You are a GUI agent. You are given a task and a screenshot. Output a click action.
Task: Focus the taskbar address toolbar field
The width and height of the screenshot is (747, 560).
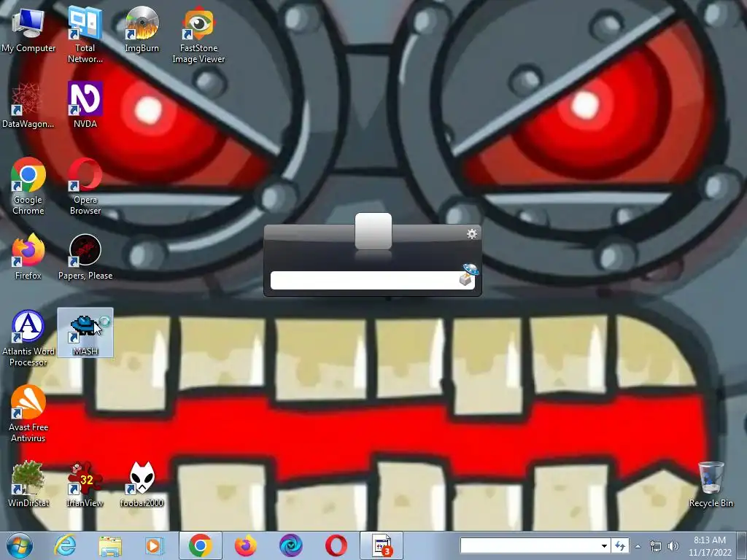[x=529, y=545]
